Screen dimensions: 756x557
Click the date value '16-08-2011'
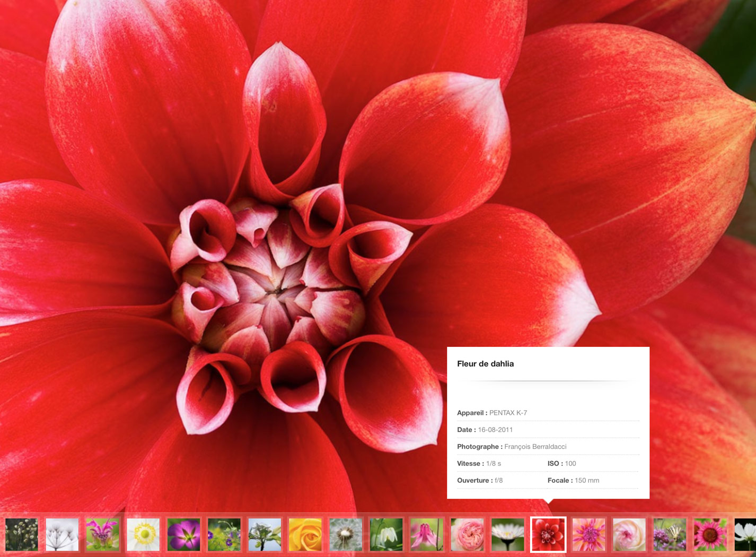(x=495, y=430)
